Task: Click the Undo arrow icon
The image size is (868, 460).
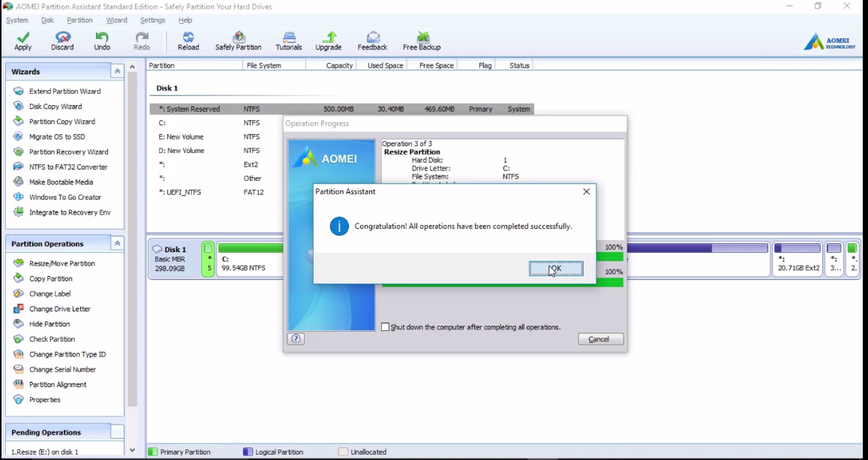Action: 102,37
